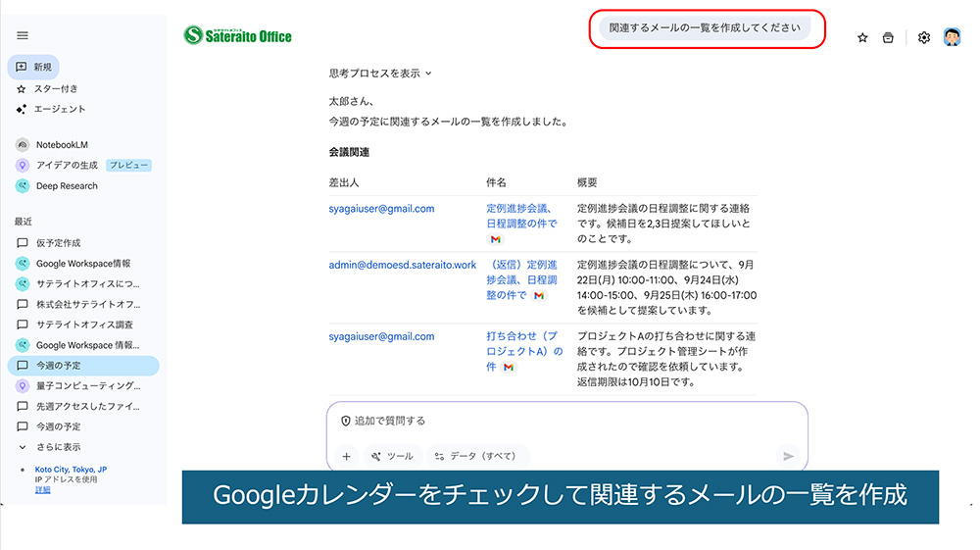Viewport: 980px width, 550px height.
Task: Click the user profile avatar
Action: [x=952, y=38]
